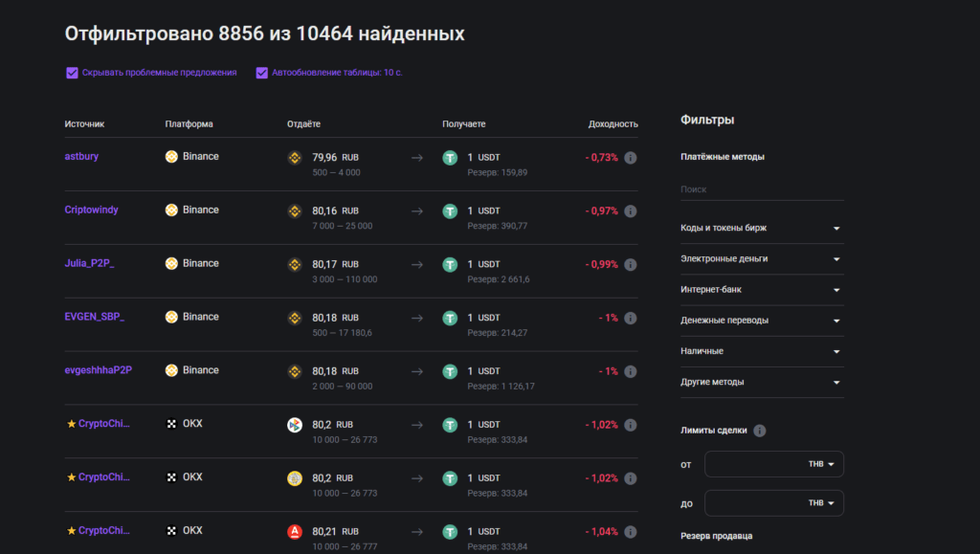The image size is (980, 554).
Task: Click the USDT coin icon in Criptowindy row
Action: pos(450,211)
